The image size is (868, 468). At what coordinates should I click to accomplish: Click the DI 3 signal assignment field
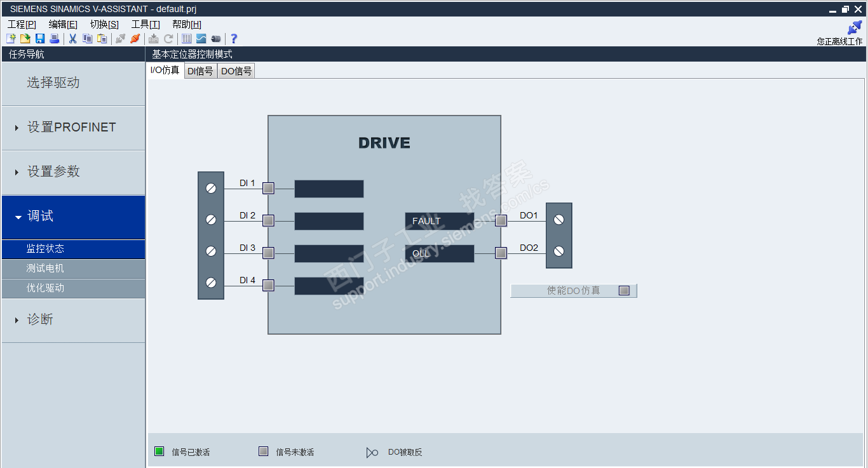(x=329, y=253)
